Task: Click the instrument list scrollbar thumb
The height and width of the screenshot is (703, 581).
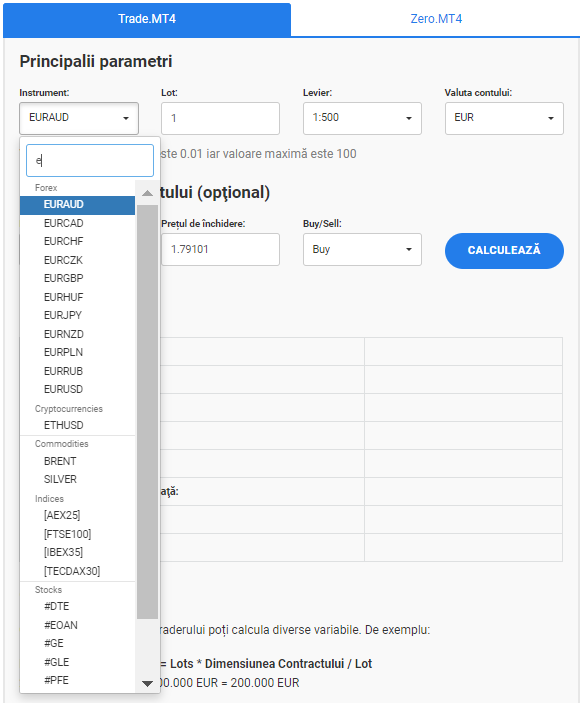Action: (x=147, y=412)
